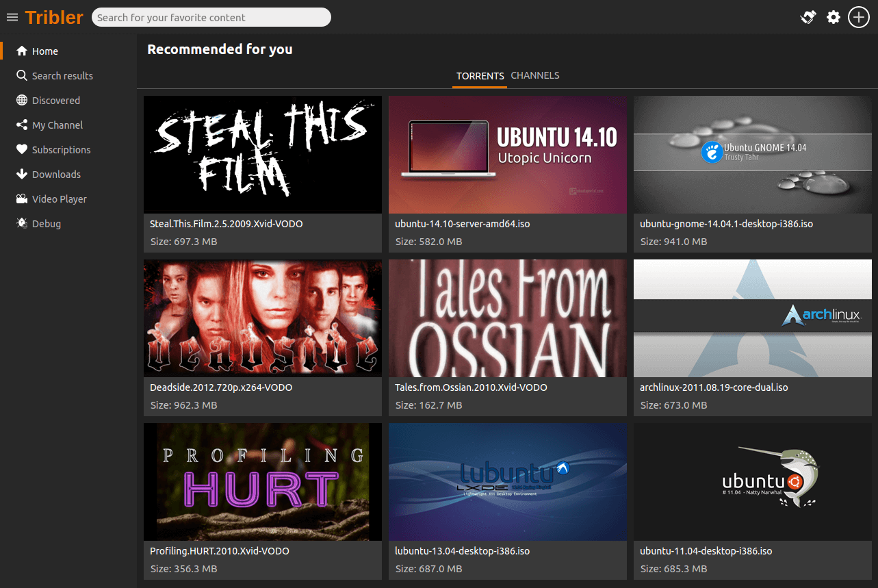Open settings via the gear icon
The height and width of the screenshot is (588, 878).
pos(833,17)
